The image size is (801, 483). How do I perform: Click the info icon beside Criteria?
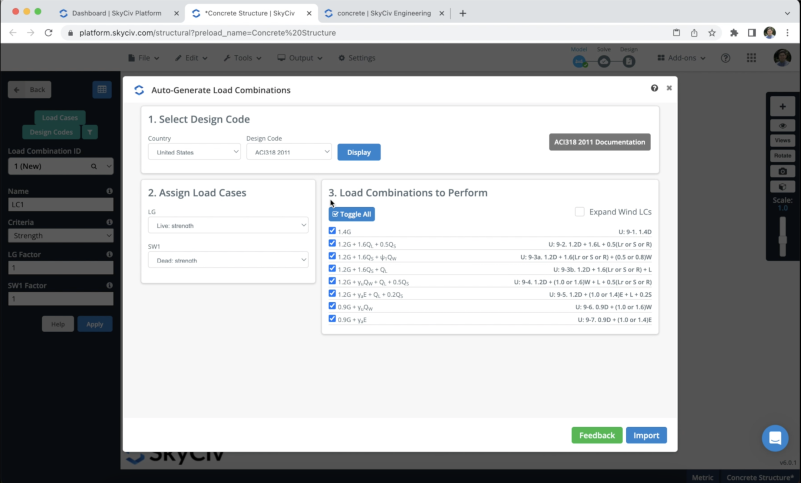tap(109, 222)
